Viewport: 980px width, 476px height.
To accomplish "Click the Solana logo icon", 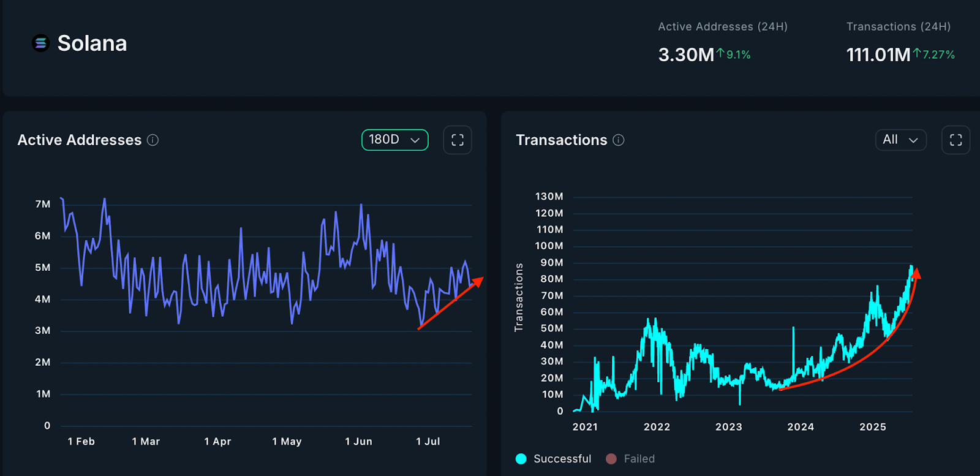I will tap(40, 43).
